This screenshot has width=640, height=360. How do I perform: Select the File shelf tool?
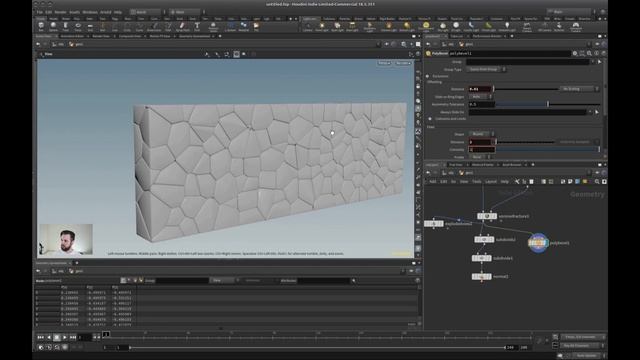click(256, 27)
